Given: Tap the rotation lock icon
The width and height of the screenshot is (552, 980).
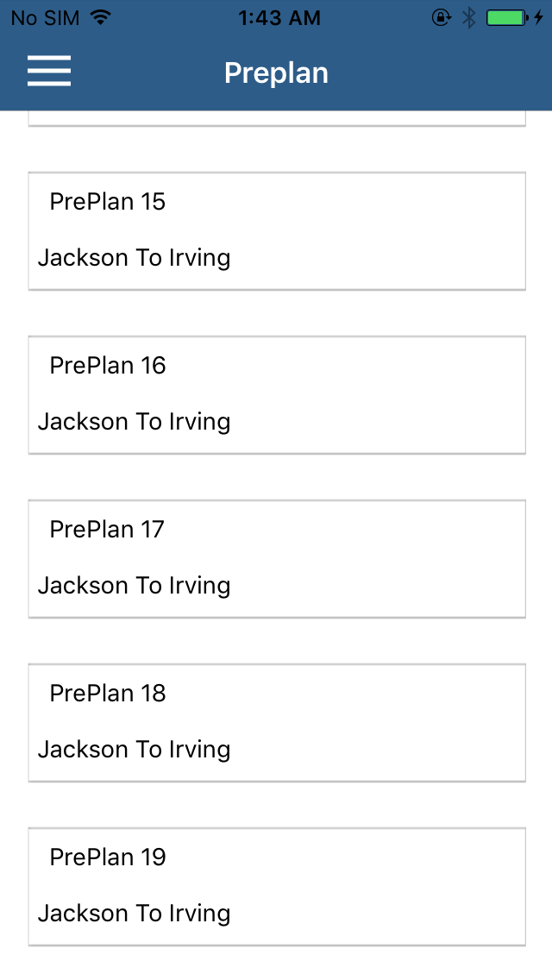Looking at the screenshot, I should click(x=441, y=17).
